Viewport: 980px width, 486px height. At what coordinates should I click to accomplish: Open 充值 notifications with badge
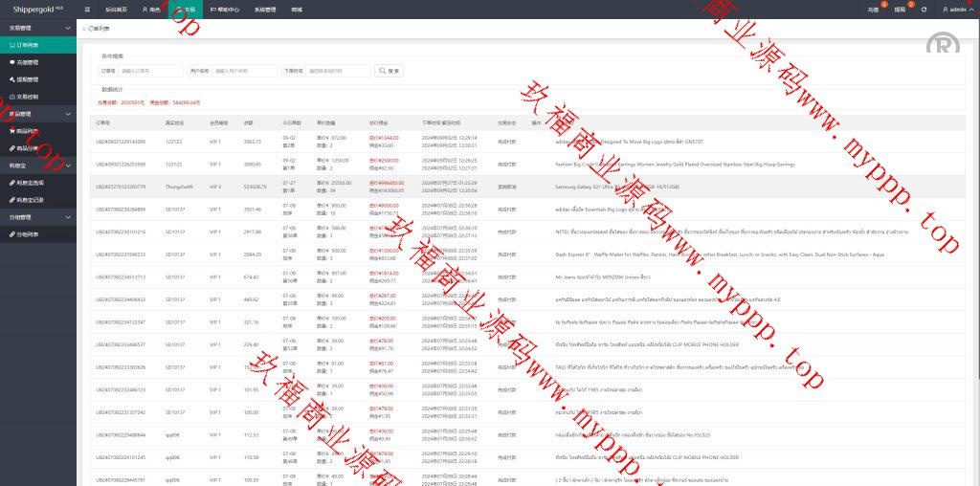pos(873,9)
